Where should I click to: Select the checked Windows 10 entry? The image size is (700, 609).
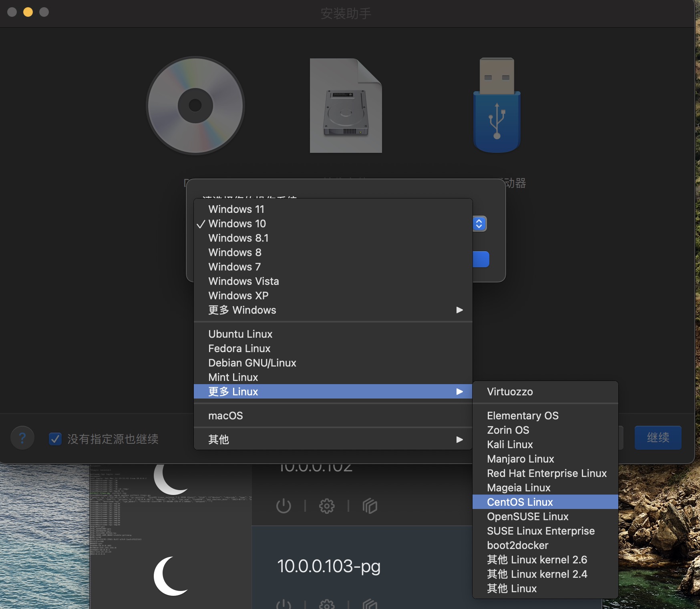click(333, 224)
